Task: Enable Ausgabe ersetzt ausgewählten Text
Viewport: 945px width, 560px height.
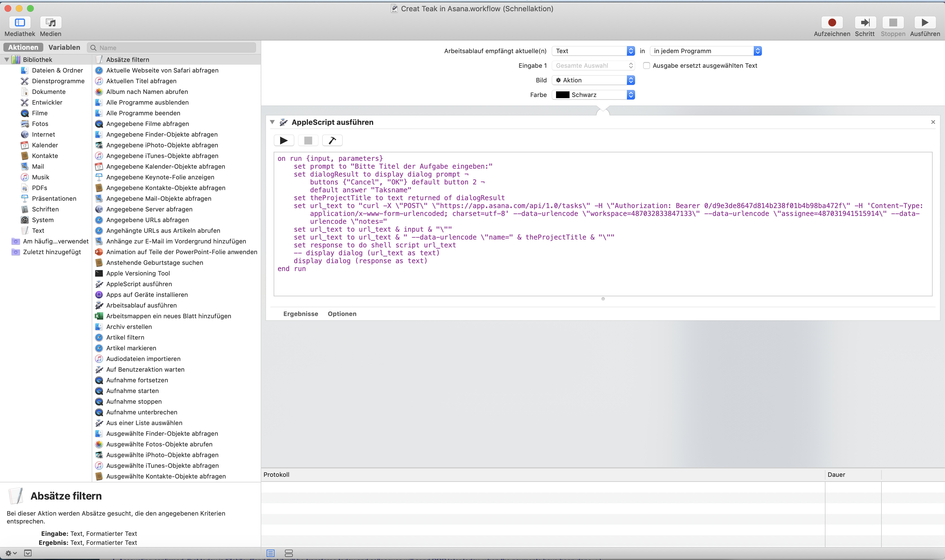Action: pyautogui.click(x=646, y=65)
